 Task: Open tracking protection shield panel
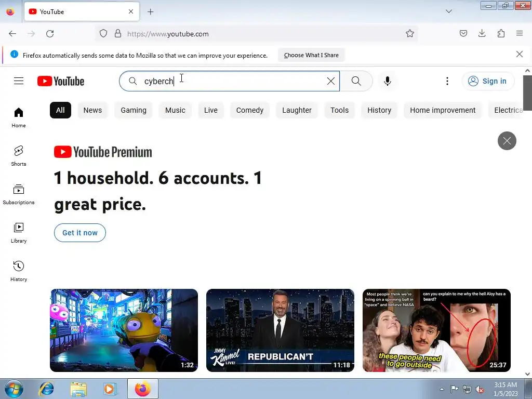tap(103, 34)
